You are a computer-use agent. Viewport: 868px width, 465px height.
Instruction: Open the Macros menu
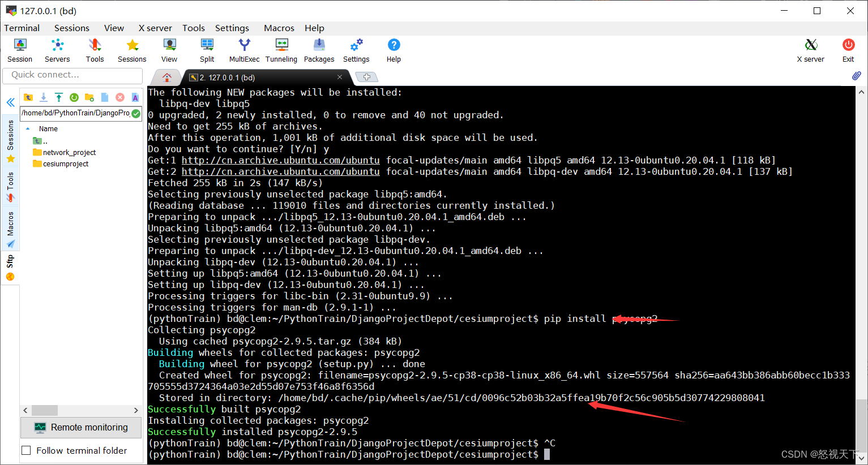point(279,28)
